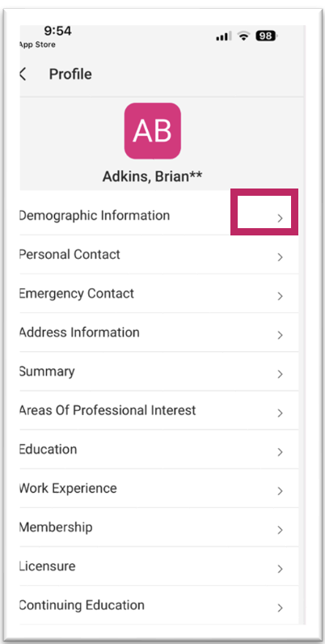This screenshot has width=325, height=644.
Task: Click the chevron beside Continuing Education
Action: point(281,608)
